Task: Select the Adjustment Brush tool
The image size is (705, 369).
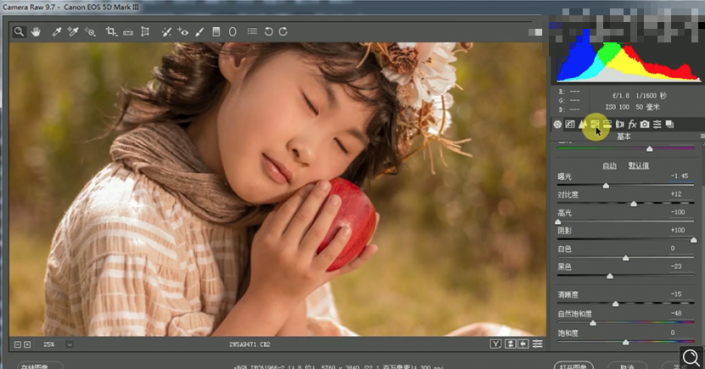Action: [200, 31]
